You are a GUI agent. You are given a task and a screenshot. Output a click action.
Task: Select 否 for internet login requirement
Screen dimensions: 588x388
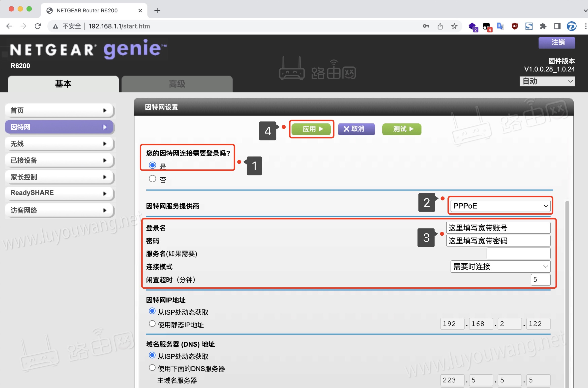click(152, 179)
